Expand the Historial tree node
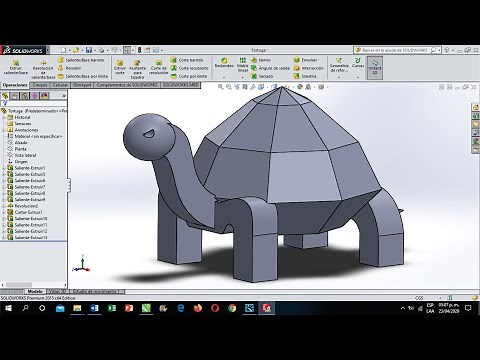 pos(4,117)
